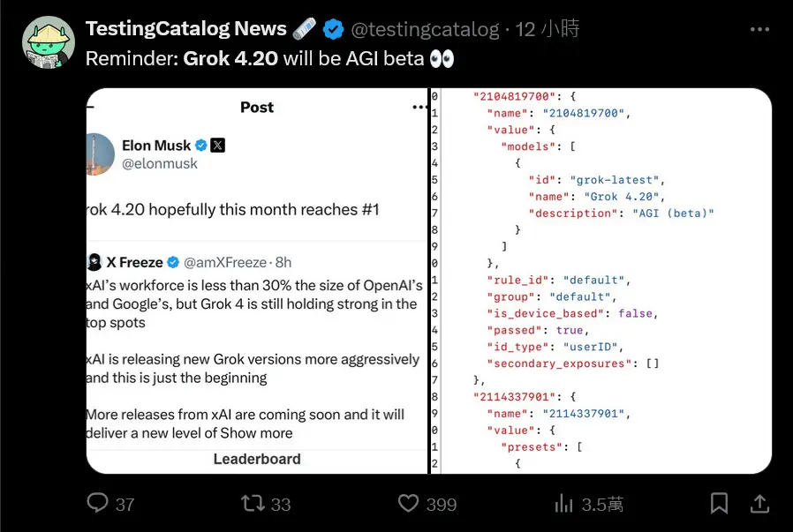Open TestingCatalog News profile avatar
The height and width of the screenshot is (532, 793).
[x=49, y=42]
